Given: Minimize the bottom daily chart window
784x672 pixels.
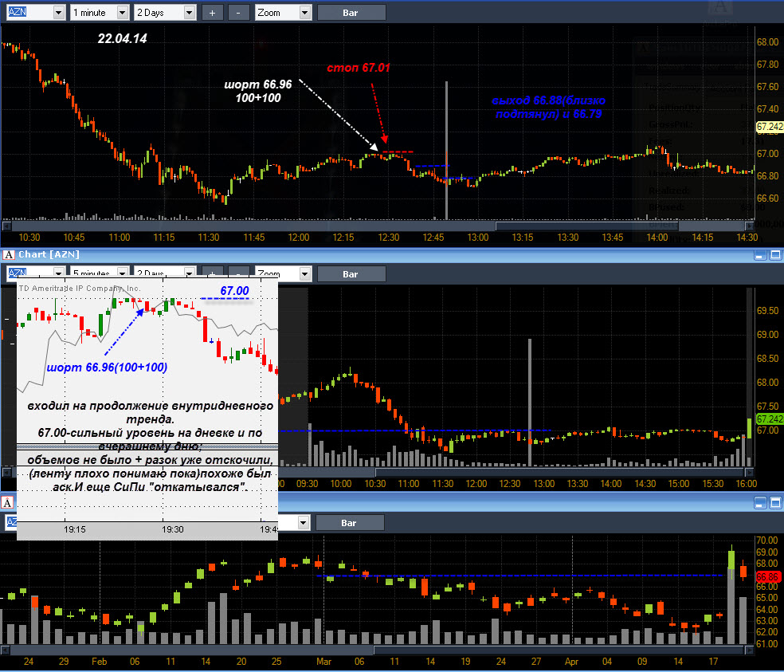Looking at the screenshot, I should click(x=761, y=503).
